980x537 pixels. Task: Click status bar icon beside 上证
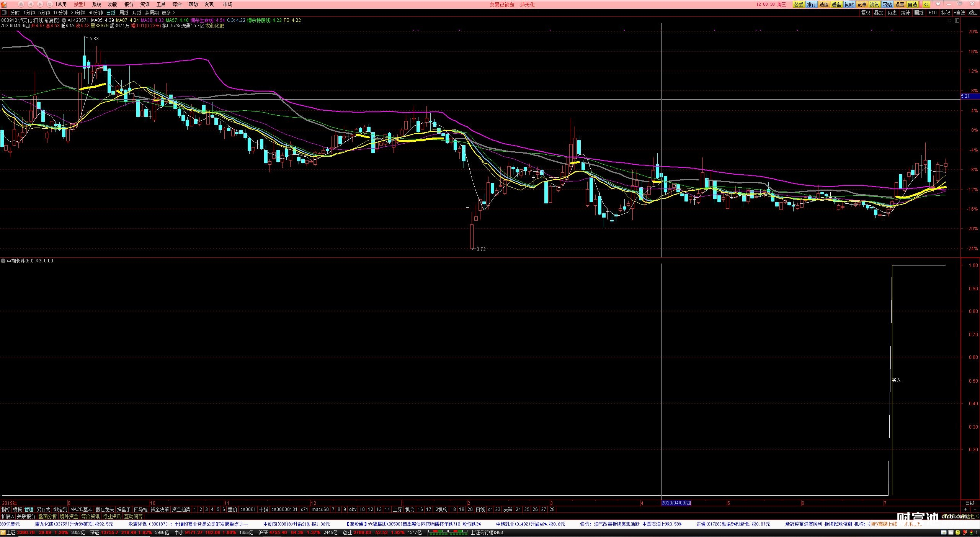3,533
